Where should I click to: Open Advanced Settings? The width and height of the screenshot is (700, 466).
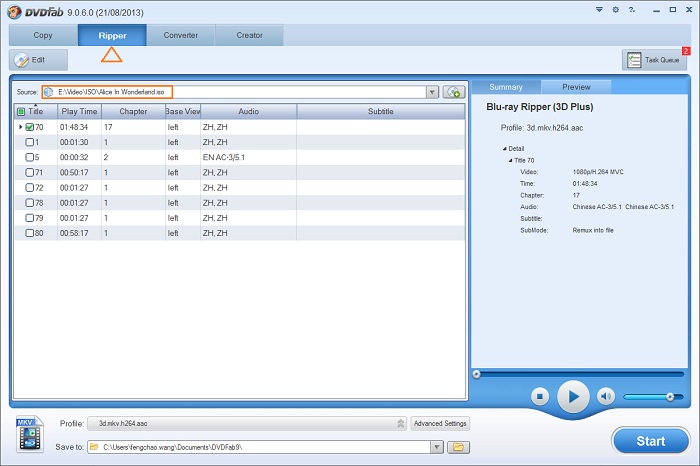tap(440, 423)
